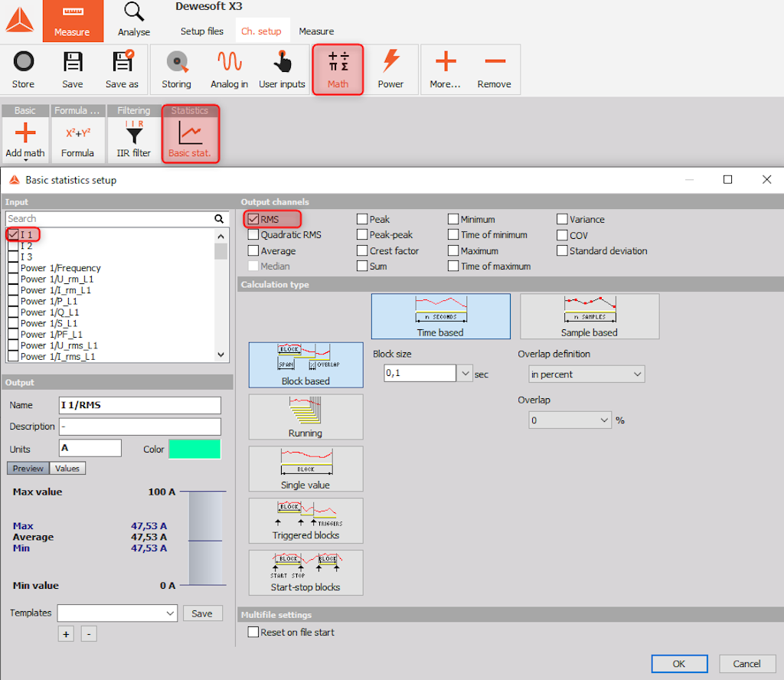
Task: Choose Triggered blocks calculation type
Action: pyautogui.click(x=306, y=521)
